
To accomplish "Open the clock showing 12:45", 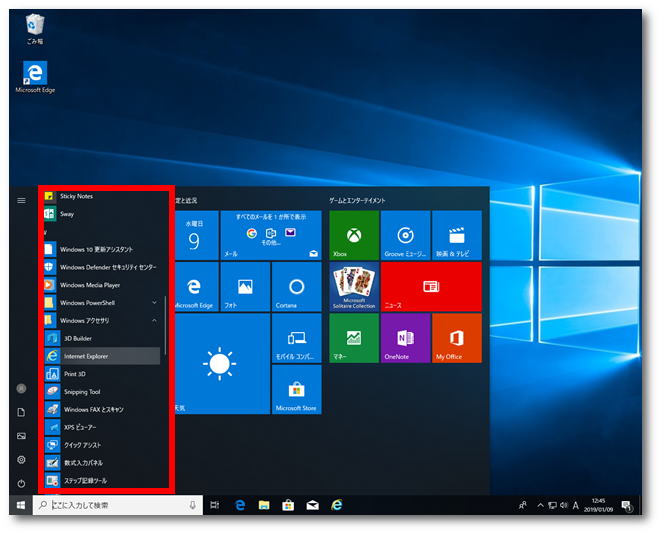I will 599,505.
